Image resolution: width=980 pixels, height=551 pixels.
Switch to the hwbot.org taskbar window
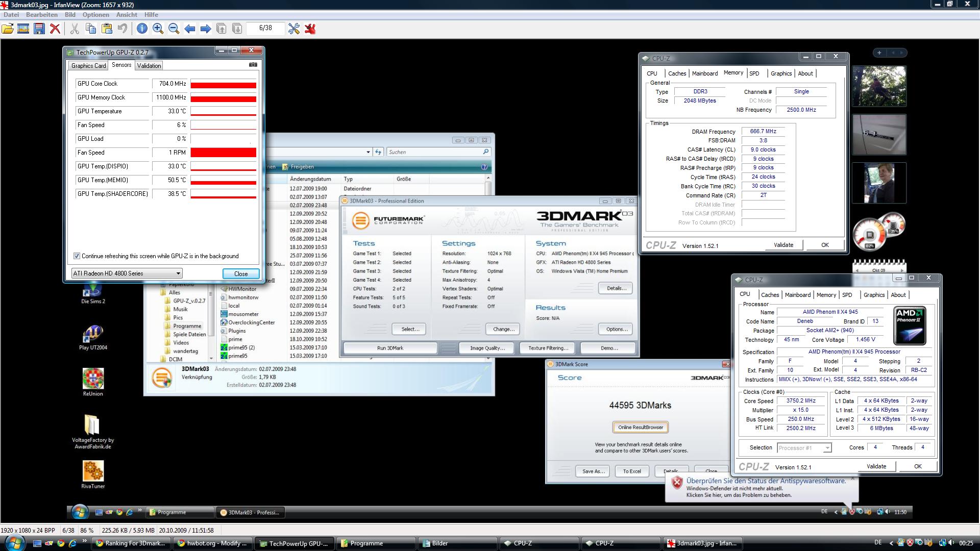coord(213,543)
